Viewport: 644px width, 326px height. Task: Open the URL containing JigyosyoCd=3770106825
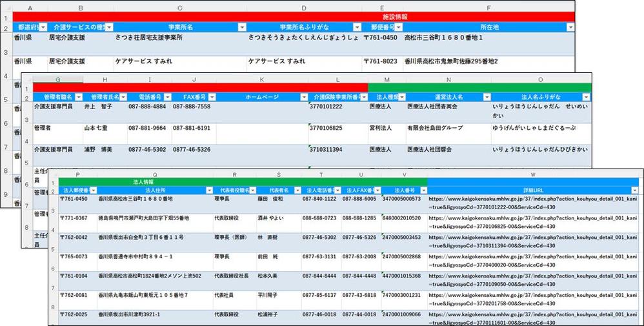pyautogui.click(x=533, y=222)
